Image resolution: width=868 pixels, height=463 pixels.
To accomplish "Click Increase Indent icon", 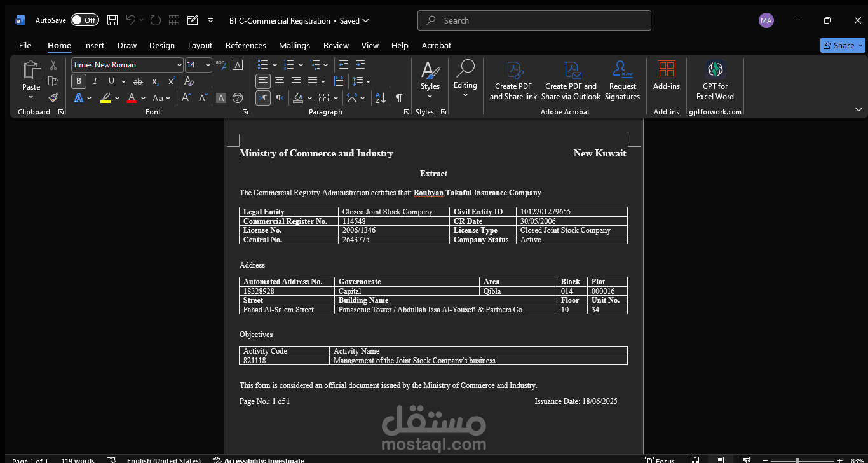I will [360, 64].
